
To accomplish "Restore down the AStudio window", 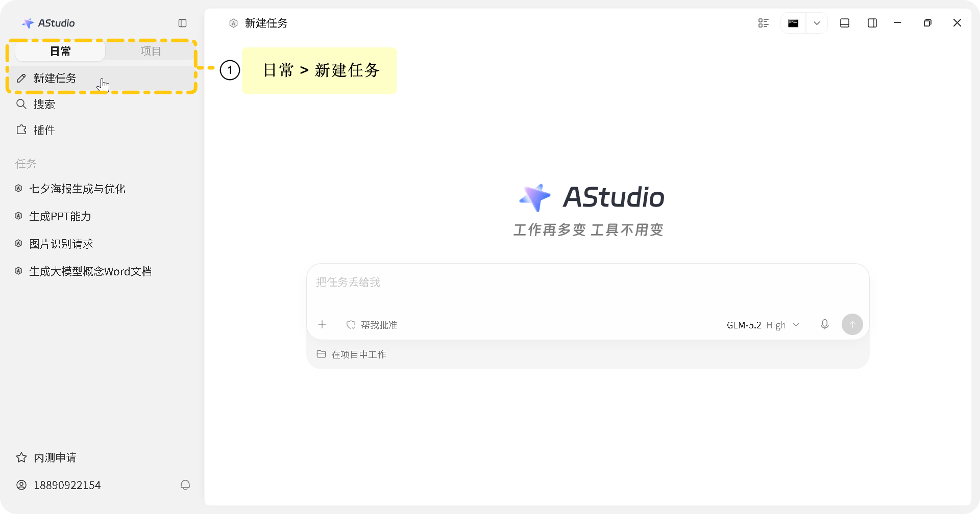I will point(927,23).
